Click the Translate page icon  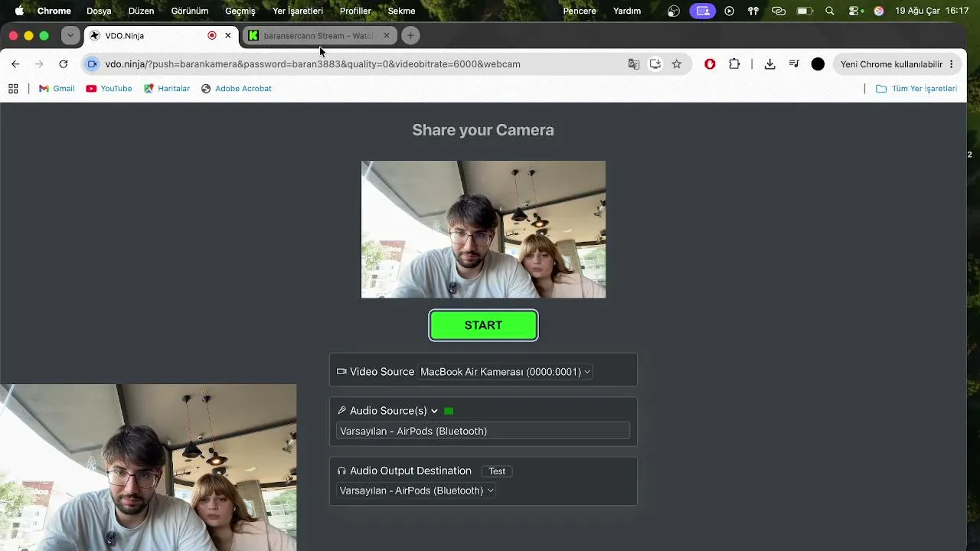coord(634,64)
